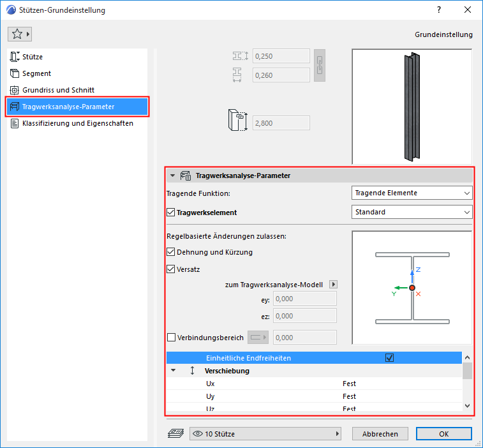The width and height of the screenshot is (483, 448).
Task: Open the Standard dropdown beside Tragwerkselement
Action: click(412, 212)
